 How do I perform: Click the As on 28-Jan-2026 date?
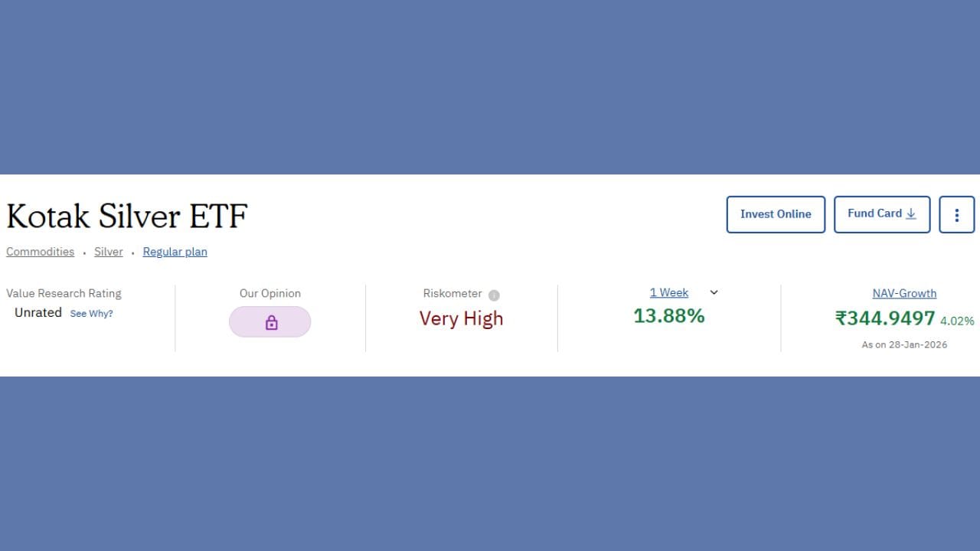coord(904,344)
